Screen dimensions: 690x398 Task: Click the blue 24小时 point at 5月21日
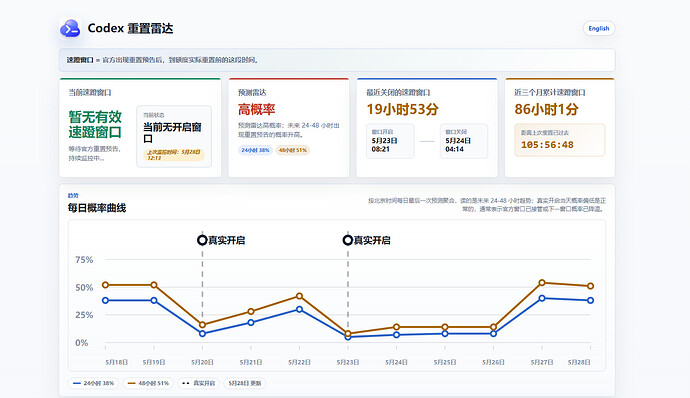[251, 322]
